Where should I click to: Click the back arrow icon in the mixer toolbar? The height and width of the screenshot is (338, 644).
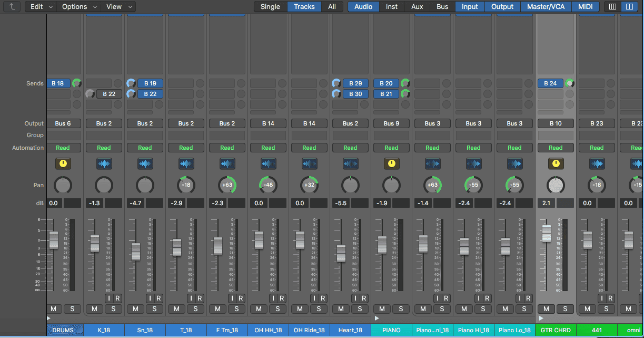12,7
